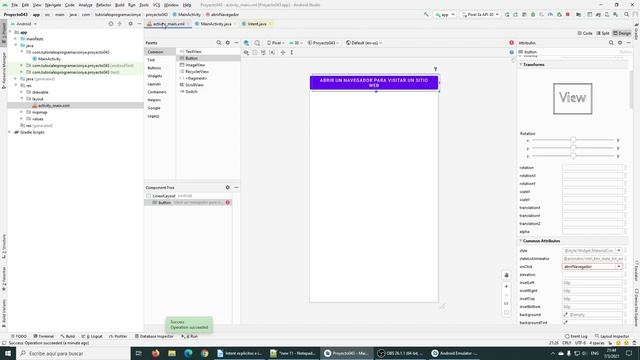Open Firefox from Windows taskbar
Image resolution: width=640 pixels, height=360 pixels.
[x=156, y=353]
